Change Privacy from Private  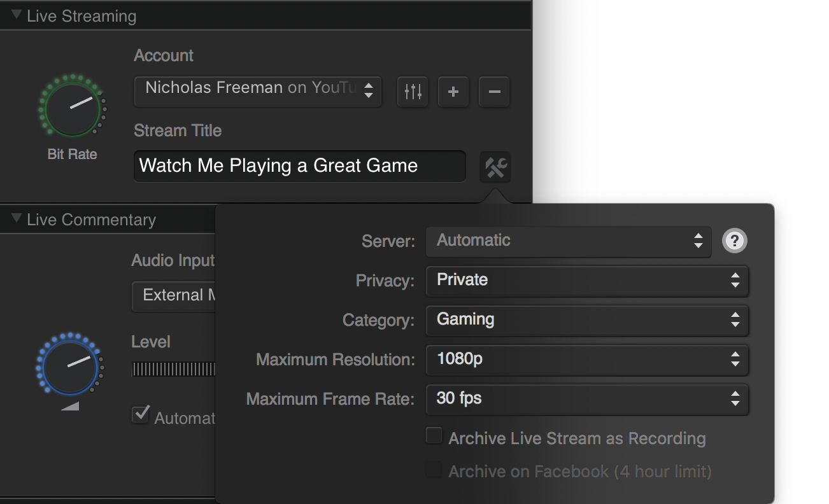[587, 280]
